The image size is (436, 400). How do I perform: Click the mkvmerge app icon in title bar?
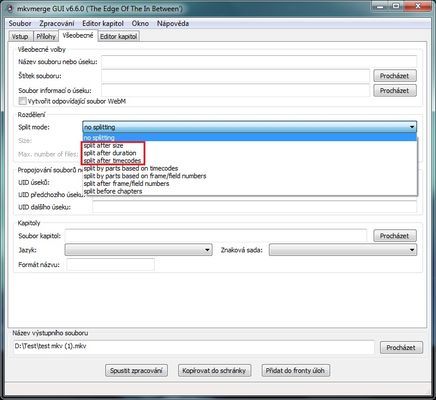click(11, 8)
